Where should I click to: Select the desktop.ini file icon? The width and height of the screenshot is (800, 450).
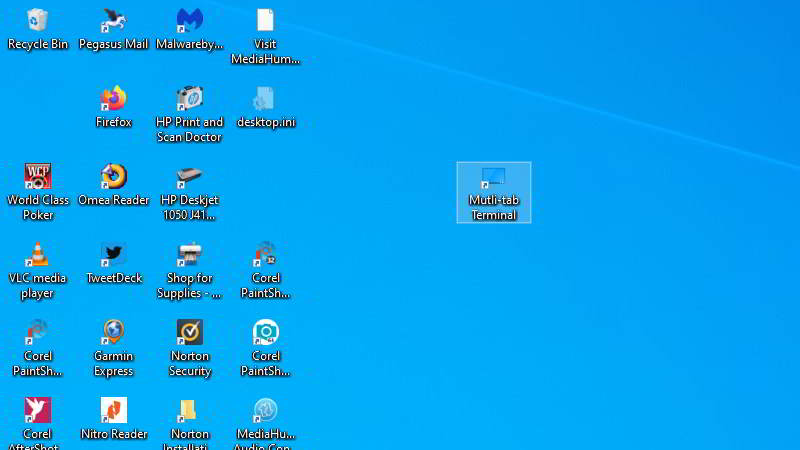pos(265,98)
